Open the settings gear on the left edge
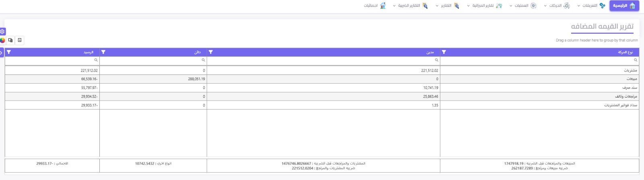The image size is (644, 180). point(2,31)
